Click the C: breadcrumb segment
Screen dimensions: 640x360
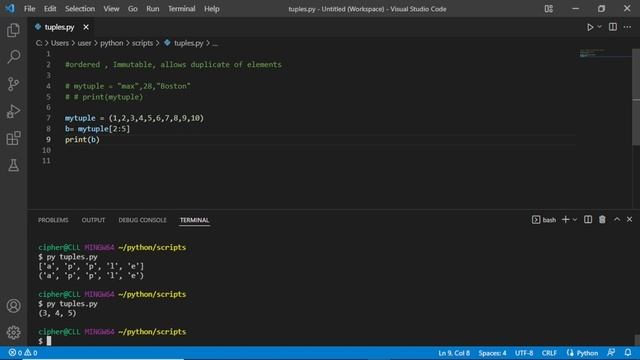coord(39,43)
